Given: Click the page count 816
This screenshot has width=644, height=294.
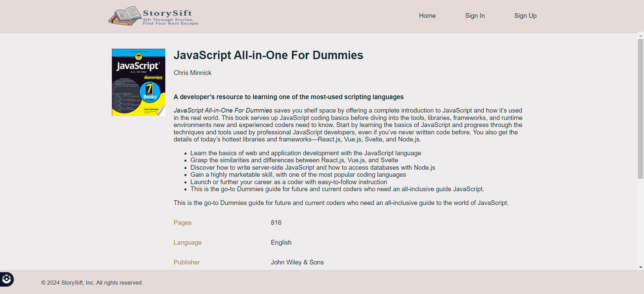Looking at the screenshot, I should [276, 223].
